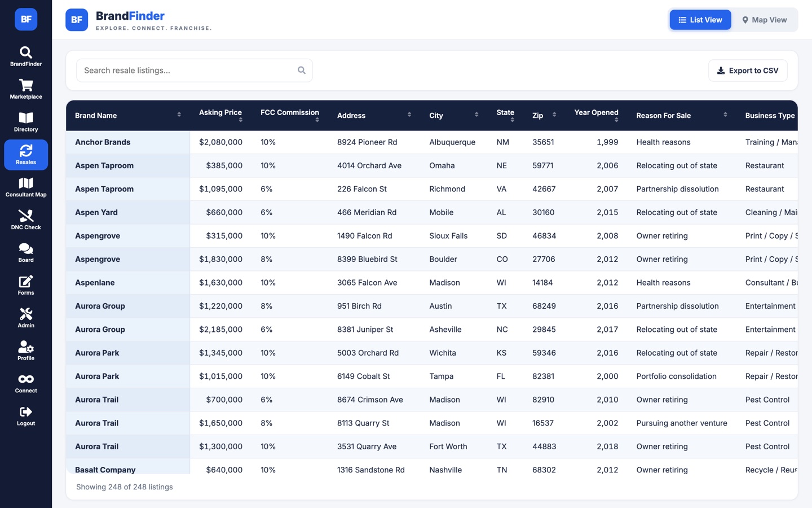
Task: Select the Anchor Brands listing name
Action: (x=103, y=142)
